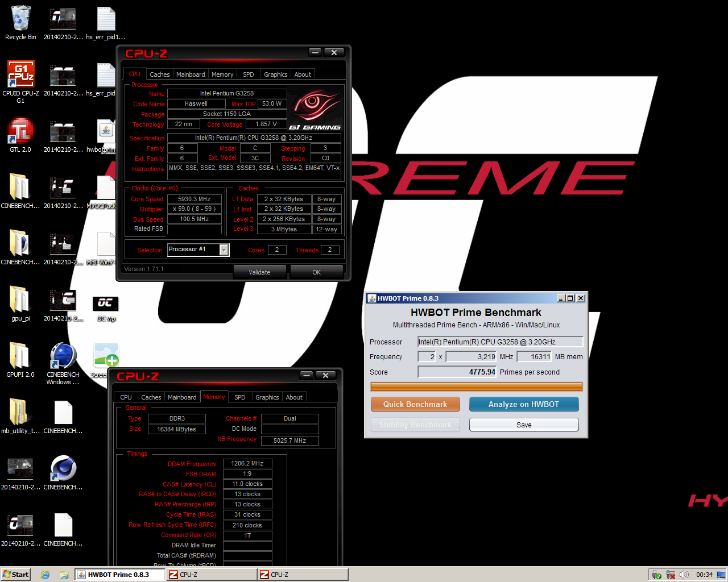Click the 16311 MB mem field
The image size is (728, 582).
pyautogui.click(x=535, y=356)
